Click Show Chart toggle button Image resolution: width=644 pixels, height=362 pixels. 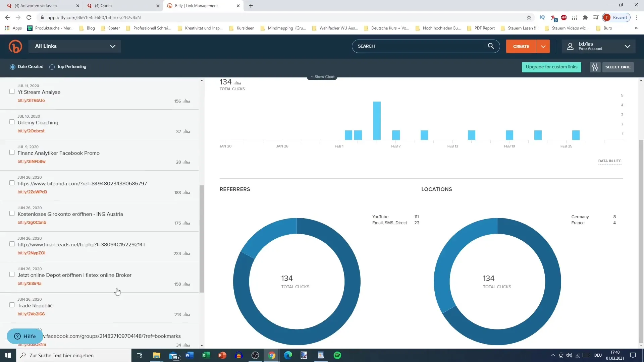point(322,76)
